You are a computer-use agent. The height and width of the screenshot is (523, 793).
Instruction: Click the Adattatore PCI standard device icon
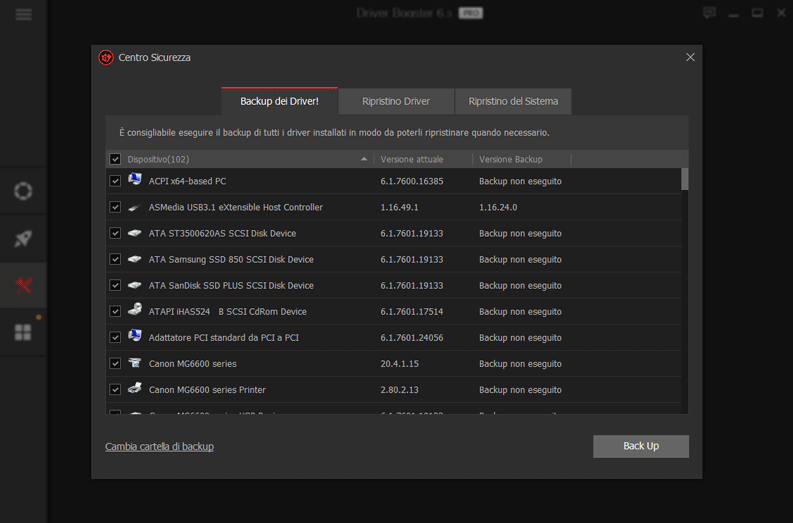[x=135, y=336]
